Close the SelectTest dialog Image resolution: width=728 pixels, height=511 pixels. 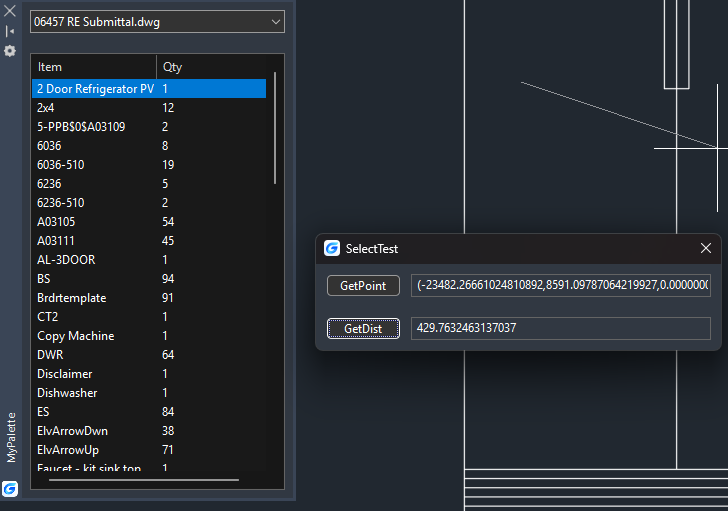(706, 248)
